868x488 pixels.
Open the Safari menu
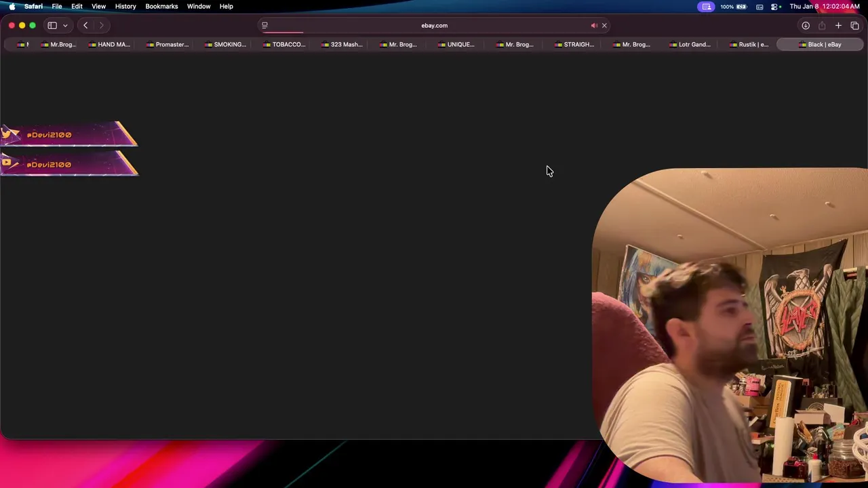click(33, 6)
